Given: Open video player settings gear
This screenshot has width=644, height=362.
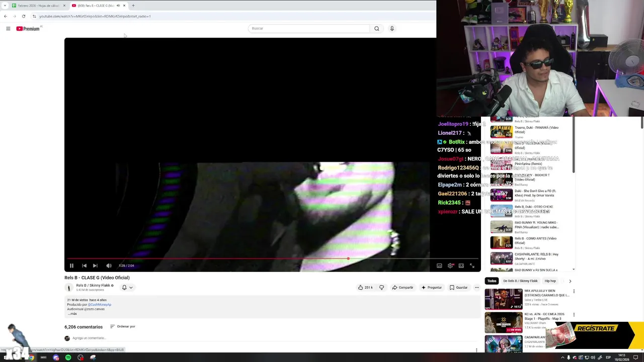Looking at the screenshot, I should coord(450,265).
